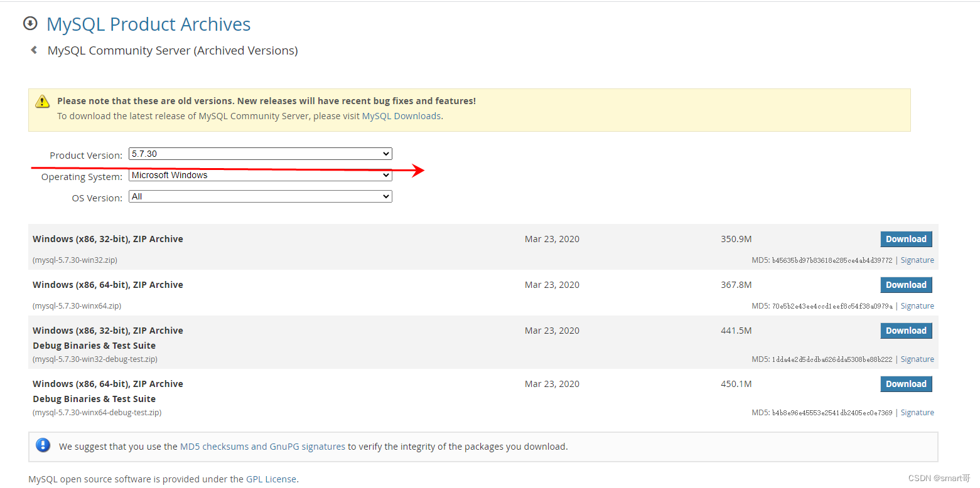Image resolution: width=980 pixels, height=488 pixels.
Task: Download the Windows 64-bit ZIP Archive (367.8M)
Action: pos(906,285)
